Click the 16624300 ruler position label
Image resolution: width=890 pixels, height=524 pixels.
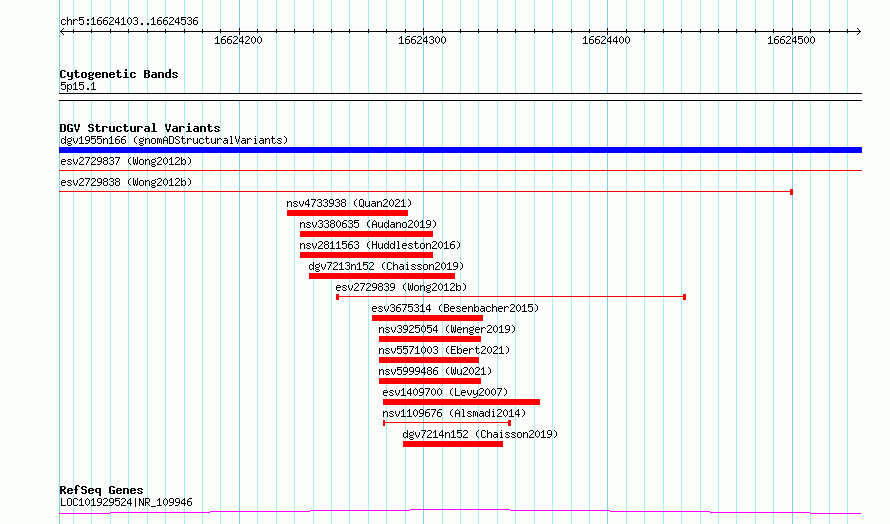(x=422, y=40)
